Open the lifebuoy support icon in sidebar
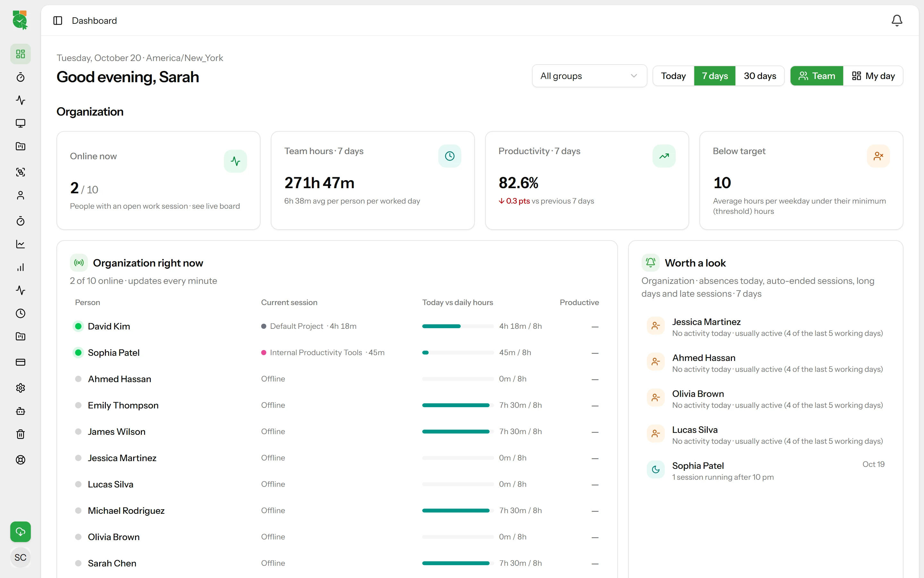924x578 pixels. click(x=21, y=460)
